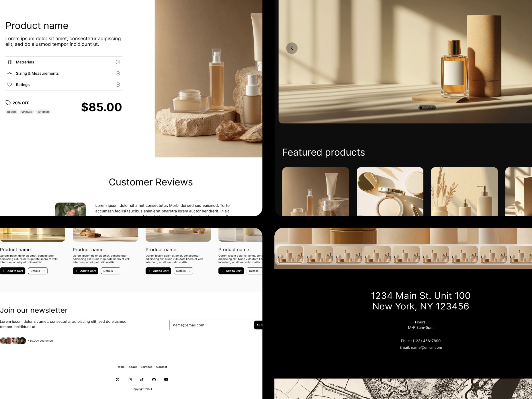
Task: Expand the Ratings section
Action: pos(118,85)
